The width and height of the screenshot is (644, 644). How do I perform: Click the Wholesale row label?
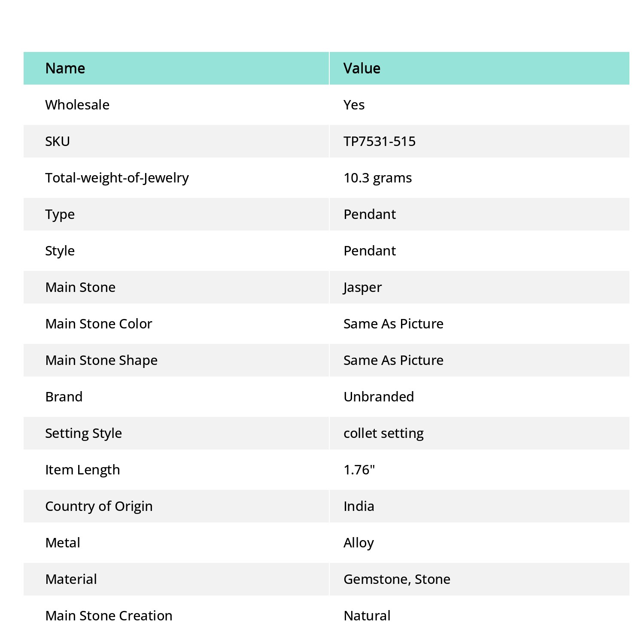pos(77,105)
